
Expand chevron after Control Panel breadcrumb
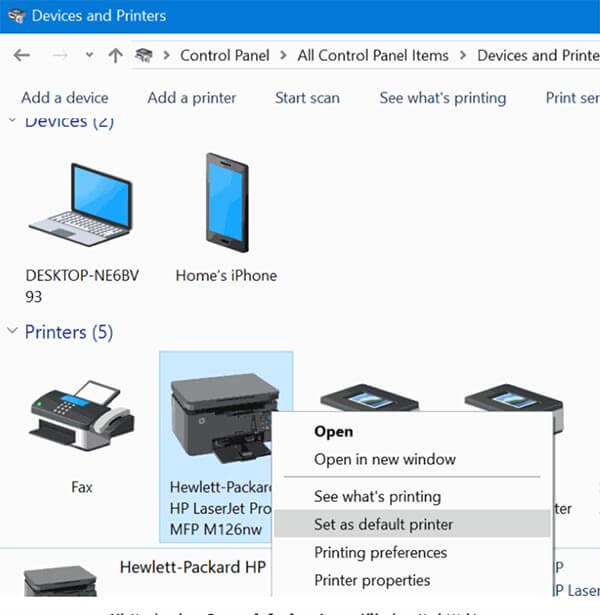(x=283, y=55)
